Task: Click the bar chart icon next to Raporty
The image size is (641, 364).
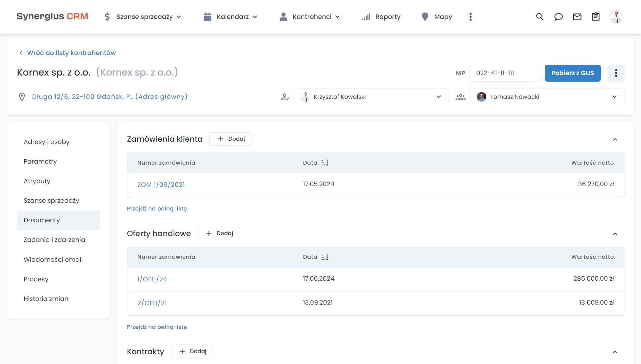Action: pyautogui.click(x=366, y=17)
